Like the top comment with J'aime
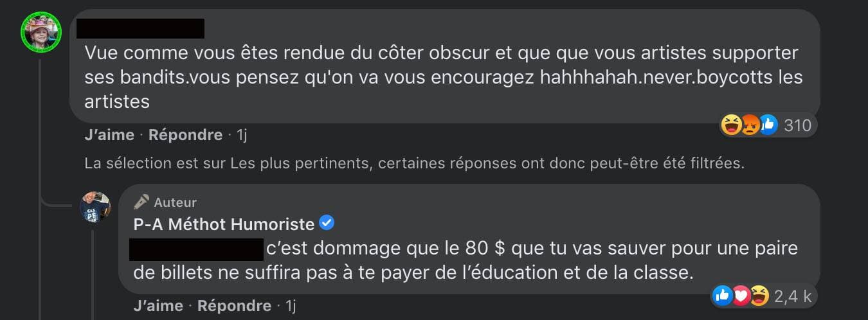The image size is (868, 320). [x=109, y=135]
